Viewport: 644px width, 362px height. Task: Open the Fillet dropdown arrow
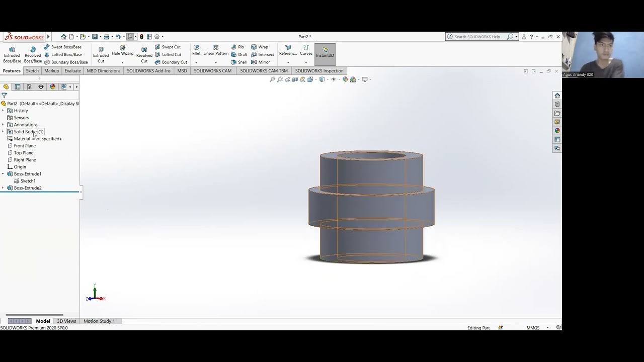tap(196, 63)
